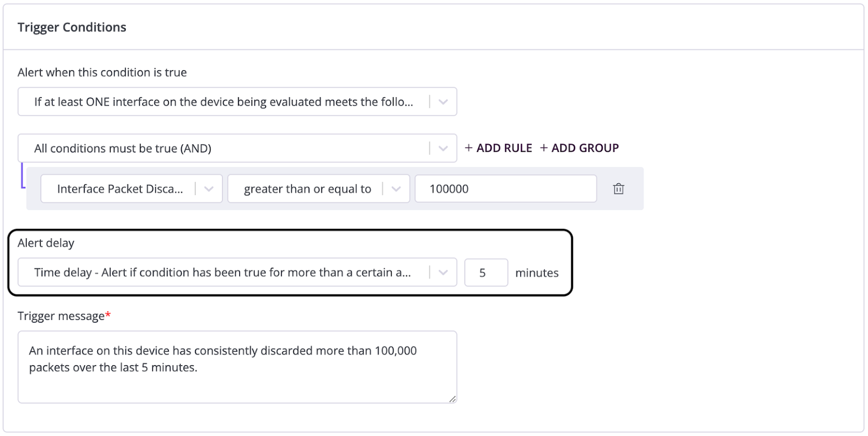The image size is (868, 436).
Task: Delete the rule with the trash icon
Action: [x=618, y=189]
